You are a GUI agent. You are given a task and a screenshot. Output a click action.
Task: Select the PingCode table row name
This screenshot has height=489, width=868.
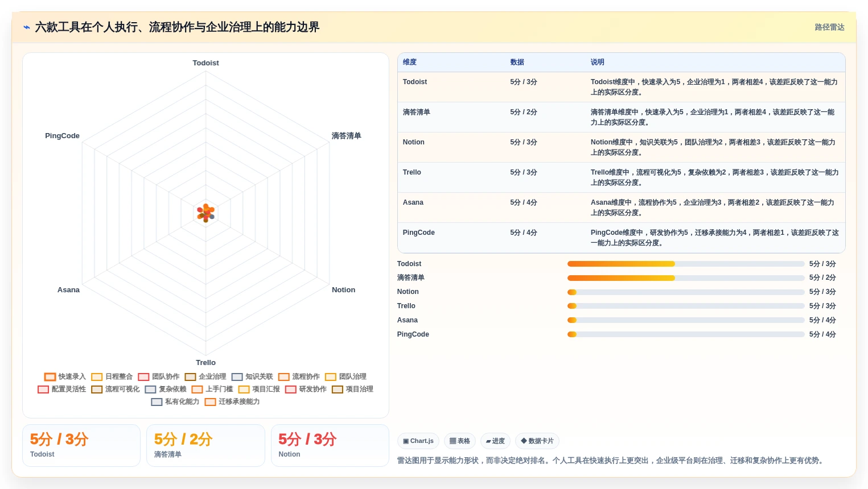tap(419, 233)
